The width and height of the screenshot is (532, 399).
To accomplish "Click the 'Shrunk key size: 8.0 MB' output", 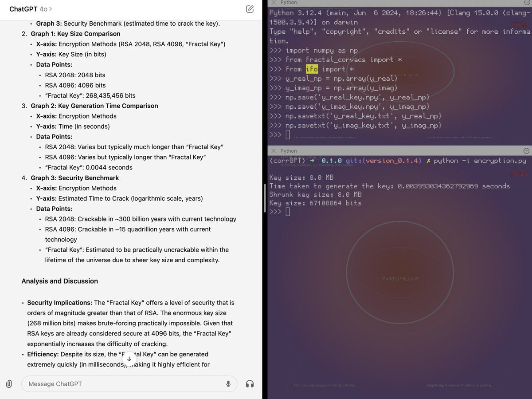I will point(316,194).
